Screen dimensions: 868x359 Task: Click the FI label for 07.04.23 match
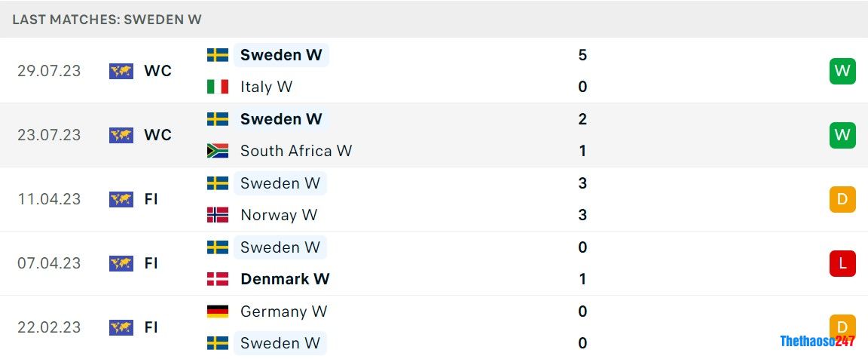coord(151,263)
